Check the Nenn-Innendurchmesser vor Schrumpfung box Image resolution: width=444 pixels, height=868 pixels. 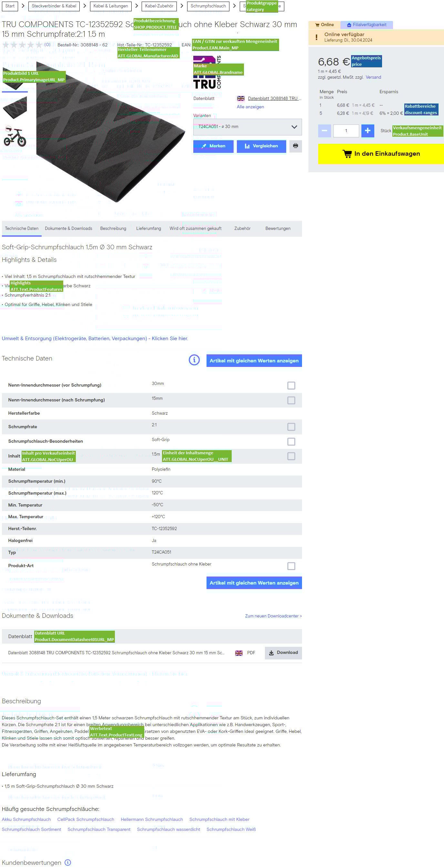291,385
